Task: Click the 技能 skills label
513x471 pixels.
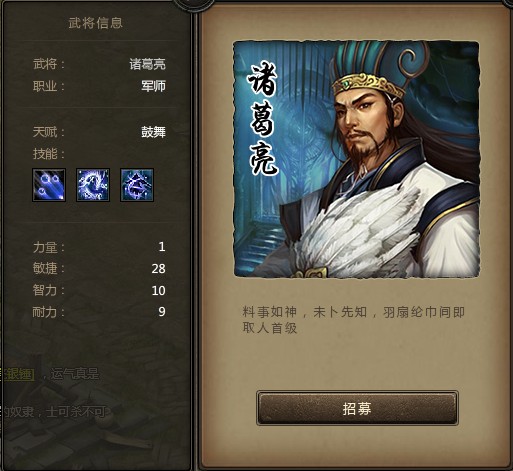Action: click(49, 154)
